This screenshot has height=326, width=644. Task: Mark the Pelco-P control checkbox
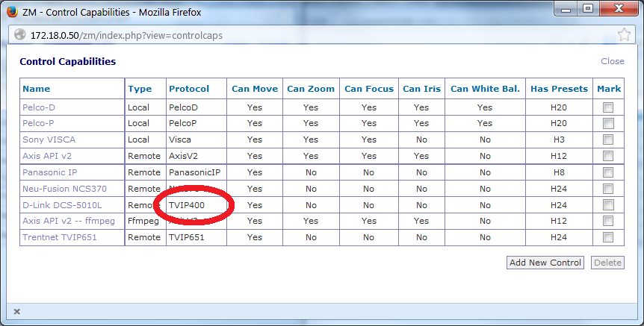(608, 123)
